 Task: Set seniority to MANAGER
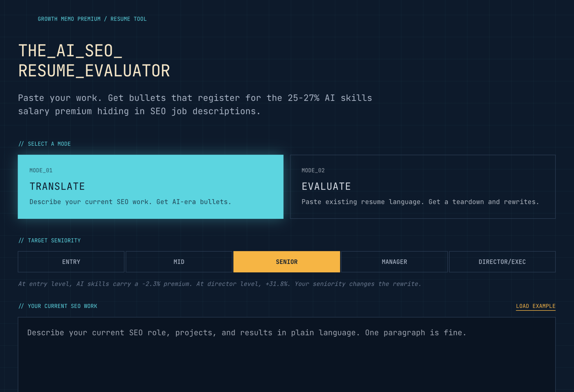point(394,262)
